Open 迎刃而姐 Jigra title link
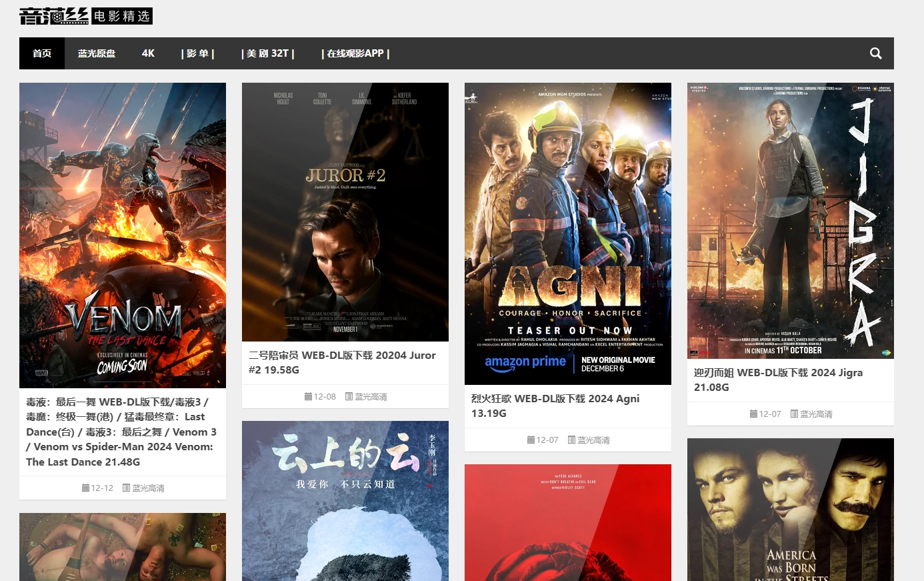Screen dimensions: 924x581 (x=778, y=380)
